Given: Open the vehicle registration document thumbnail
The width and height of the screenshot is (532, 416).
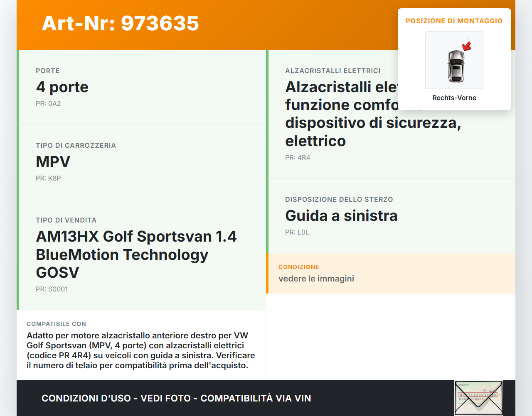Looking at the screenshot, I should 478,398.
